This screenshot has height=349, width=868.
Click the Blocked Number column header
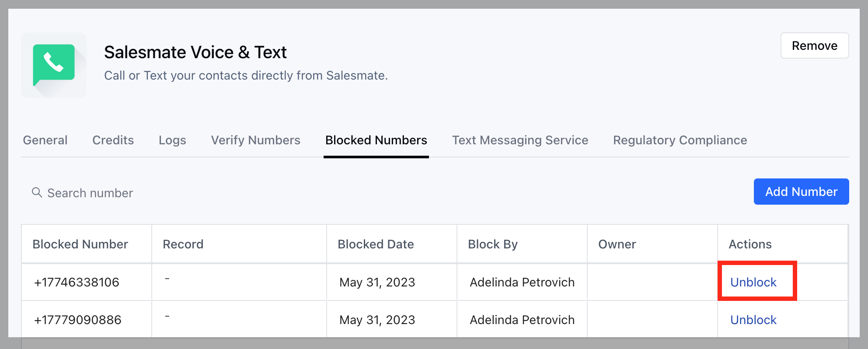click(x=80, y=244)
